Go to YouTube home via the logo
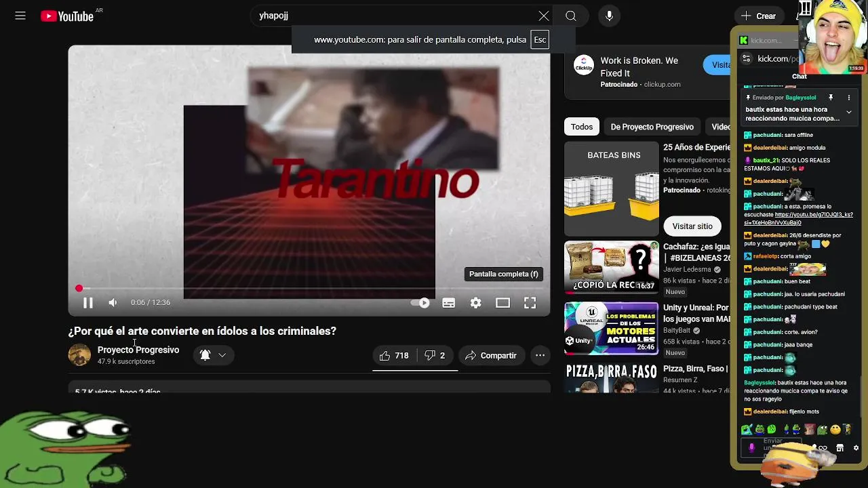This screenshot has height=488, width=868. click(66, 16)
